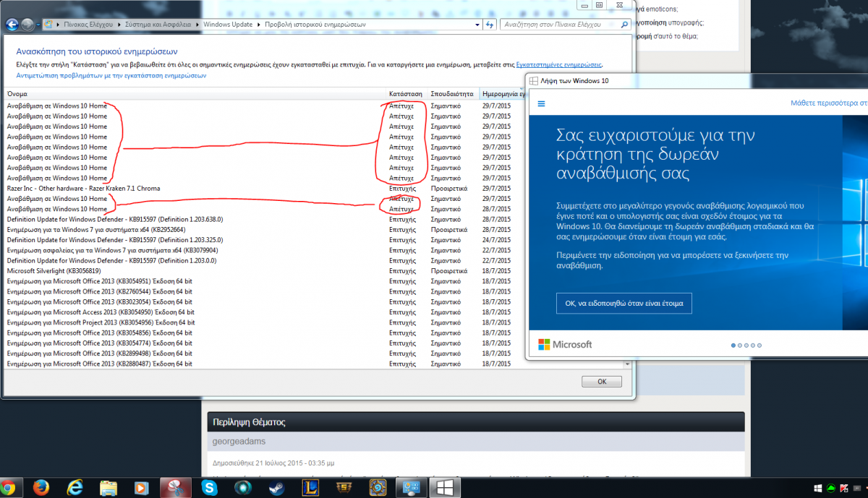Open the Εγκατεστημένες ενημερώσεις link
This screenshot has height=498, width=868.
[x=558, y=64]
